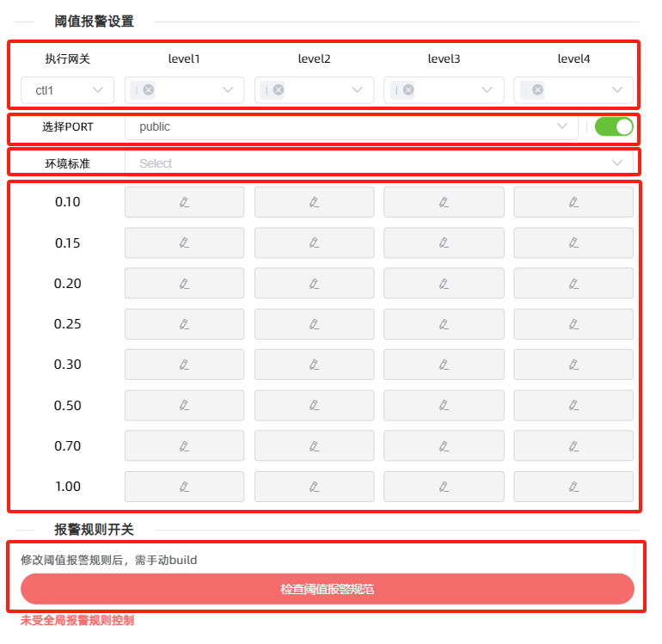Edit the 0.50 row level2 threshold
Image resolution: width=662 pixels, height=644 pixels.
tap(314, 405)
